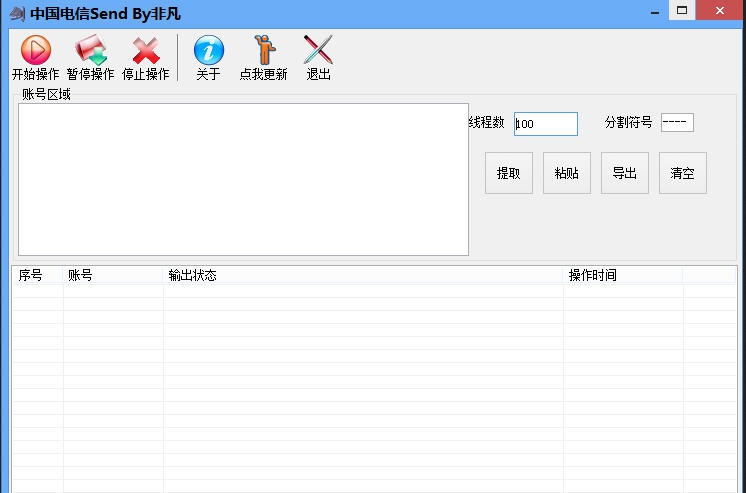Click the 导出 export button
The width and height of the screenshot is (746, 493).
point(625,173)
